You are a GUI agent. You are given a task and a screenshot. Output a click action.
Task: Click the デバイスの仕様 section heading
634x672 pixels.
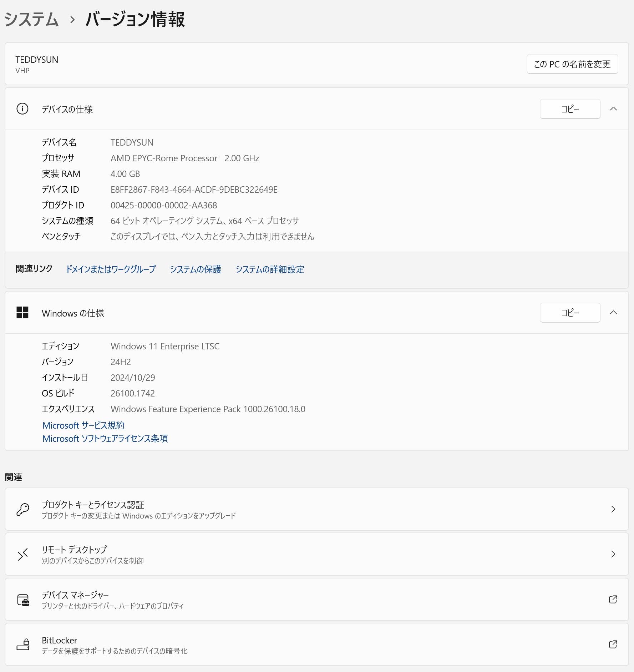click(67, 109)
